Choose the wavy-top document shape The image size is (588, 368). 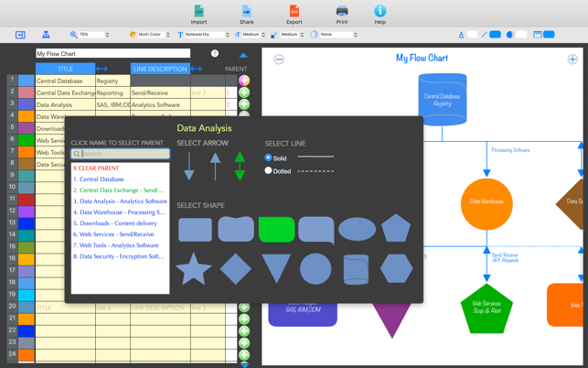pyautogui.click(x=236, y=229)
